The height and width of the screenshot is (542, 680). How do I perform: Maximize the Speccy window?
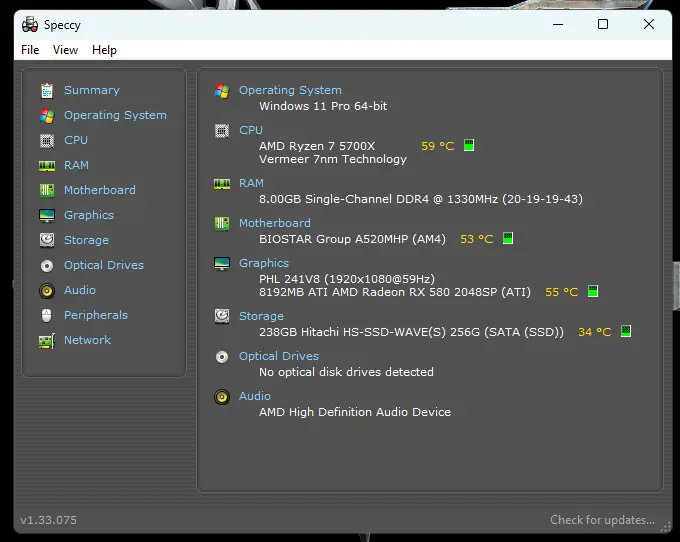point(603,24)
